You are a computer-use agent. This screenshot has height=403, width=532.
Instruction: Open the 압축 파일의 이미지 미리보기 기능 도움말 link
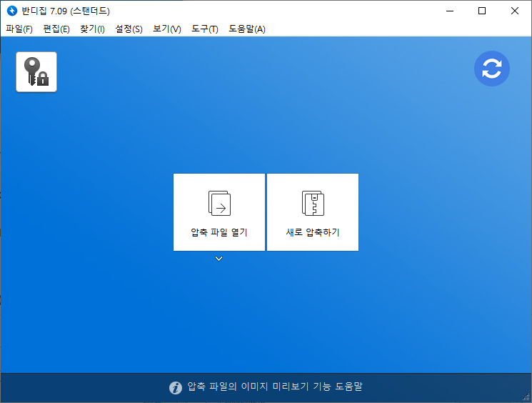275,387
